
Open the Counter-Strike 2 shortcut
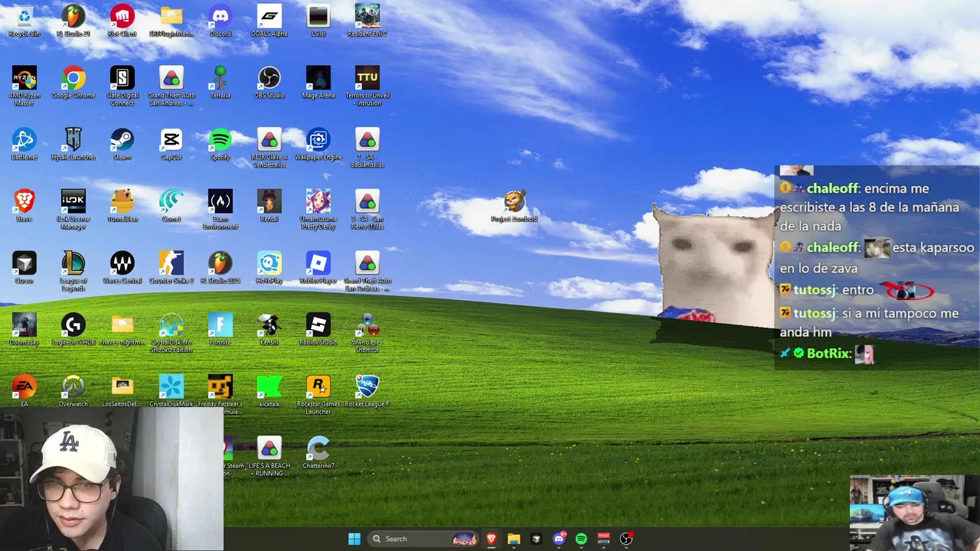pyautogui.click(x=171, y=268)
